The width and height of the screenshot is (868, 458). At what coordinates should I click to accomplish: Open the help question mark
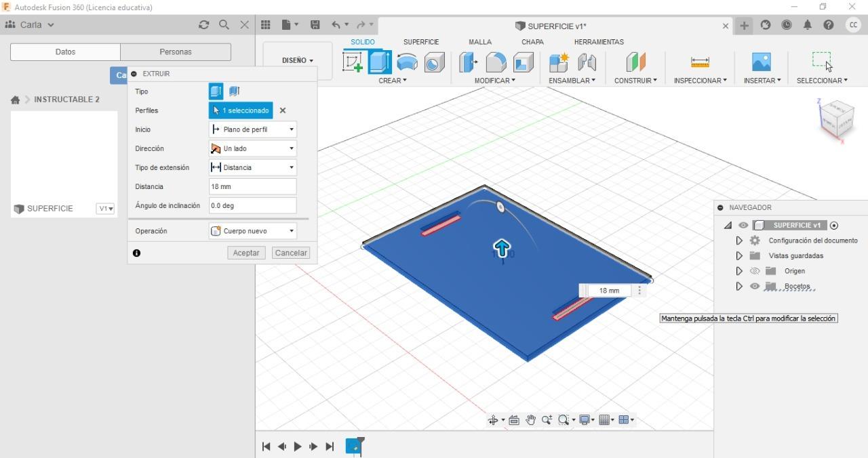829,25
